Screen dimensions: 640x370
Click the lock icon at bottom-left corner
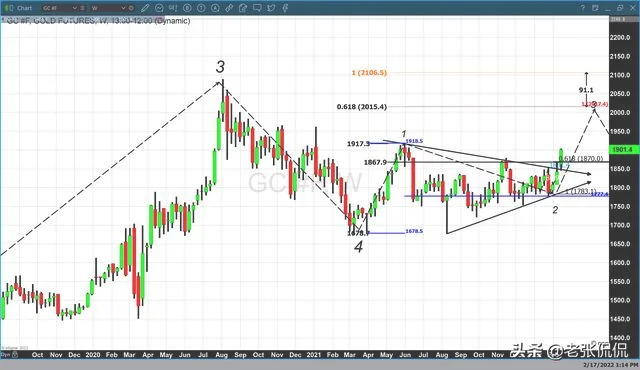tap(15, 355)
